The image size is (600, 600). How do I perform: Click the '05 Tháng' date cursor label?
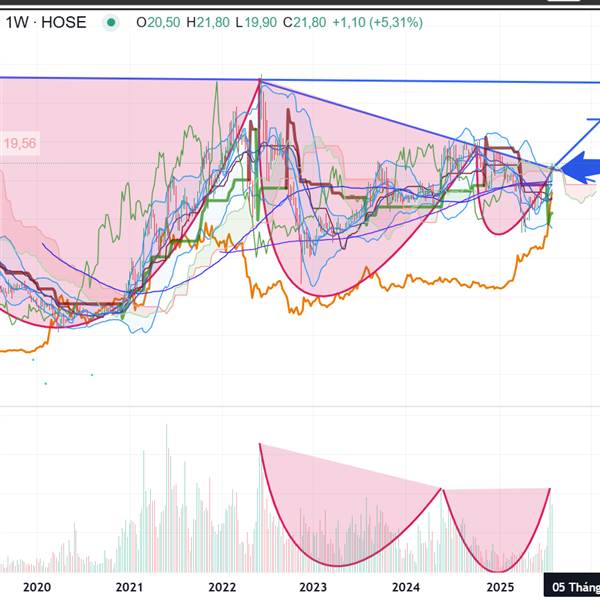[572, 586]
